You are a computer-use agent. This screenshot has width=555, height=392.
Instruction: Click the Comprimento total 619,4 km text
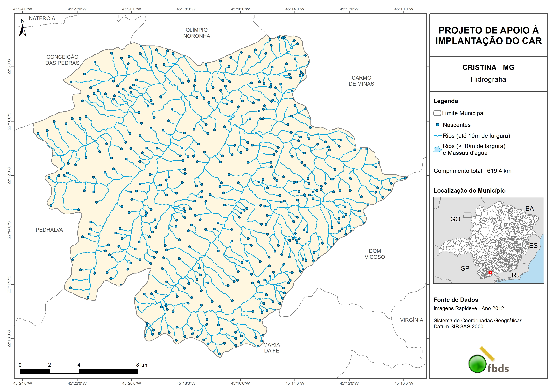point(472,171)
